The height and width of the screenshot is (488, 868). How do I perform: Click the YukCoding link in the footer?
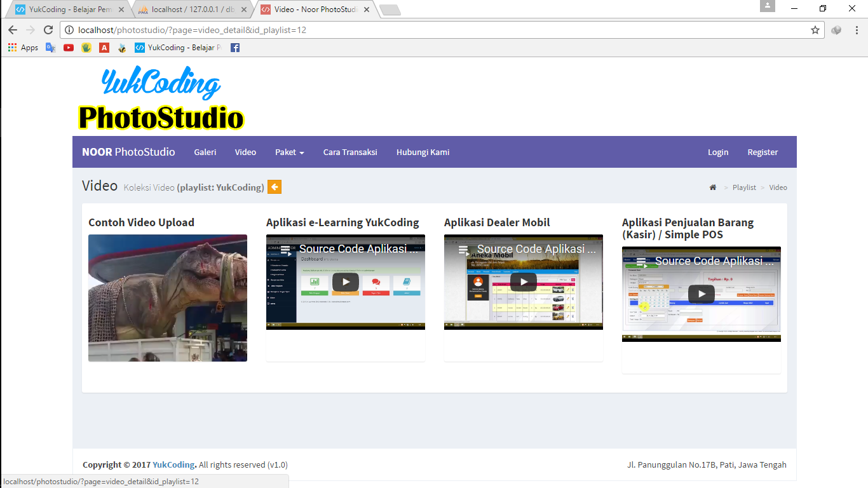(173, 464)
